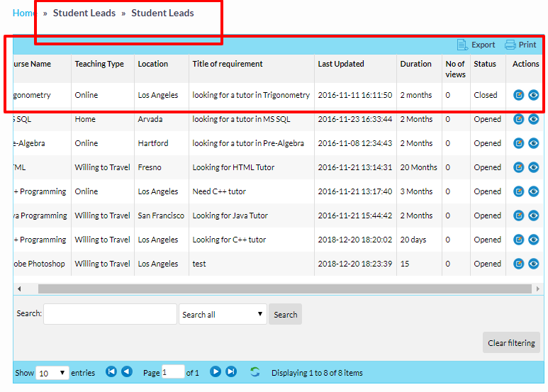Click the Print icon in table toolbar

510,45
